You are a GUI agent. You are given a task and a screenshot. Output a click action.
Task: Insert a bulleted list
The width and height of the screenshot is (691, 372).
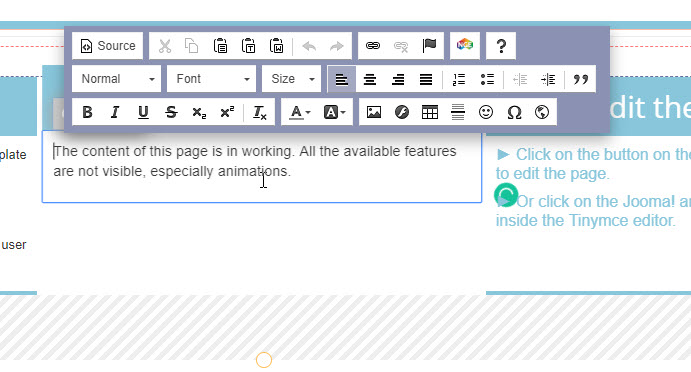tap(487, 79)
